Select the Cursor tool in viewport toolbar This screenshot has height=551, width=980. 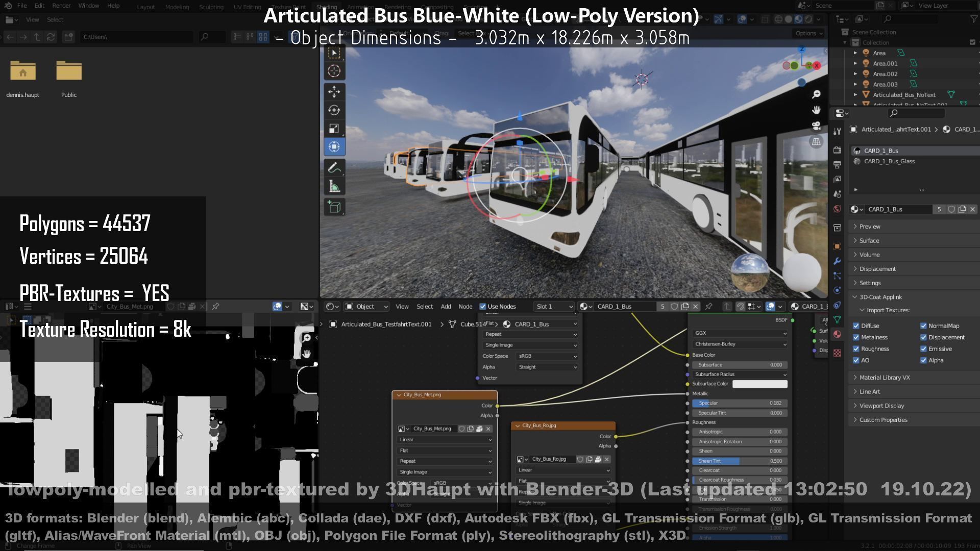(334, 71)
